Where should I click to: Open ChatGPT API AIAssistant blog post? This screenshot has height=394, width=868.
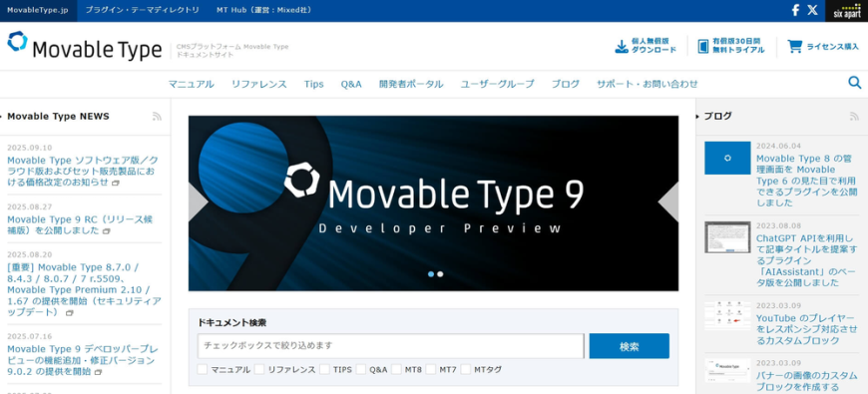tap(806, 260)
